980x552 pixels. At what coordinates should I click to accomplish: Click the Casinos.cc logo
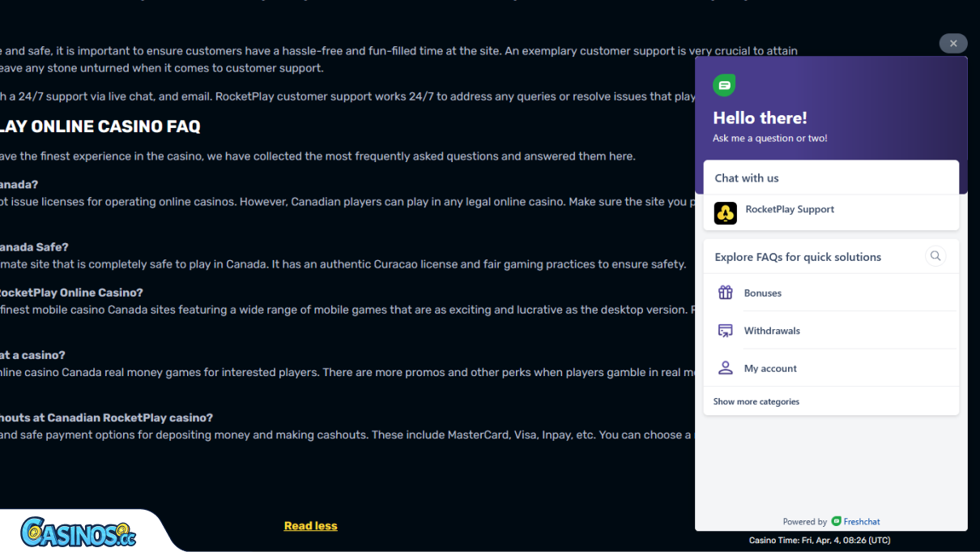pos(78,532)
